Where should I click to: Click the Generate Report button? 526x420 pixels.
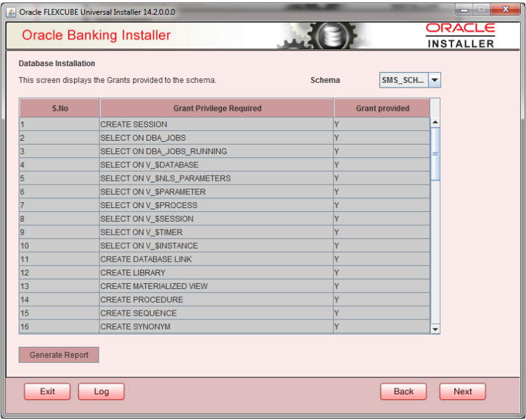tap(59, 355)
